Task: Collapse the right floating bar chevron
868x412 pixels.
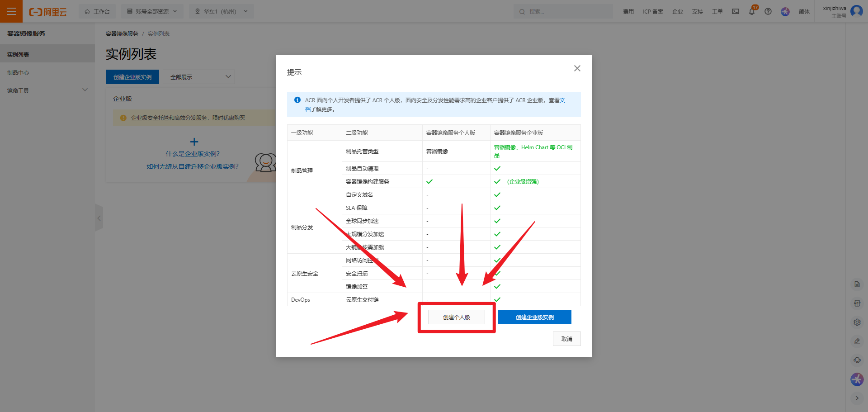Action: tap(857, 398)
